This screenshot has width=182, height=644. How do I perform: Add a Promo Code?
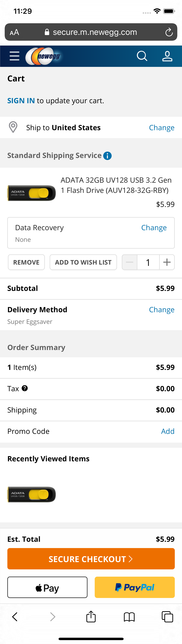(x=168, y=431)
